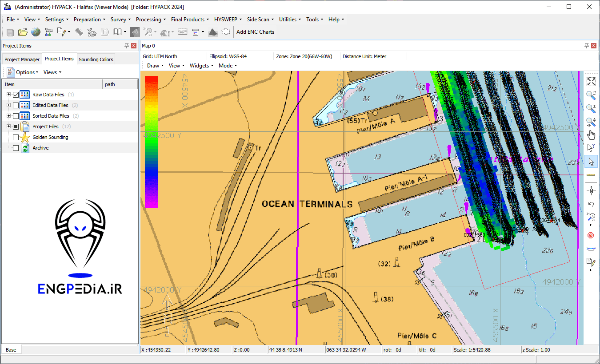
Task: Click the seal-shaped toolbar icon
Action: click(x=92, y=32)
